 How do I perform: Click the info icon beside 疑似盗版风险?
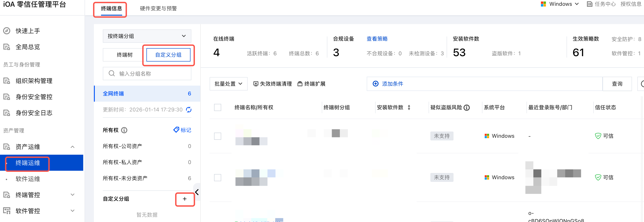coord(467,108)
